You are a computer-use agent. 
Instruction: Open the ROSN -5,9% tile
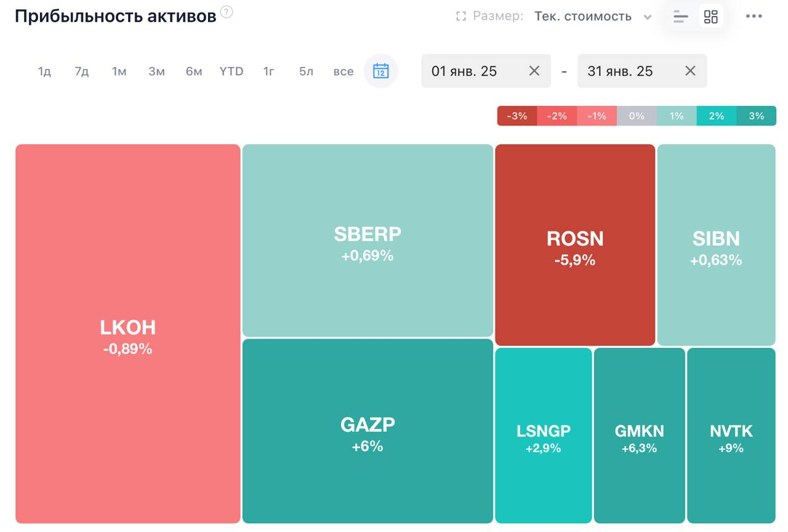575,245
